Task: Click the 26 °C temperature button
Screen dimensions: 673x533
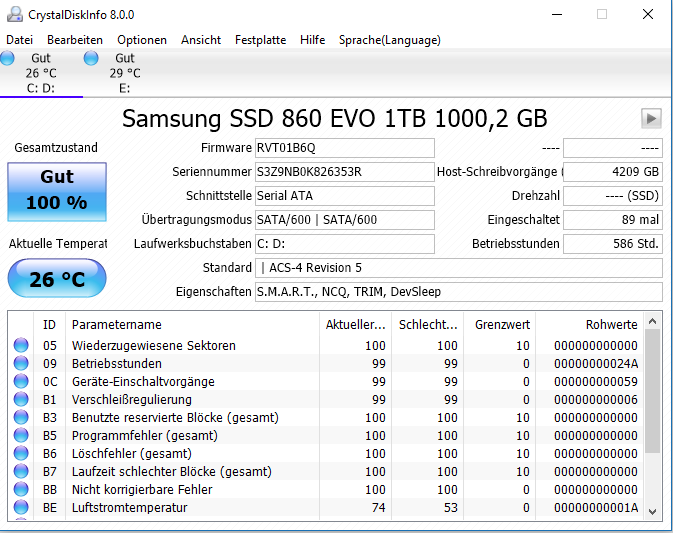Action: pyautogui.click(x=57, y=279)
